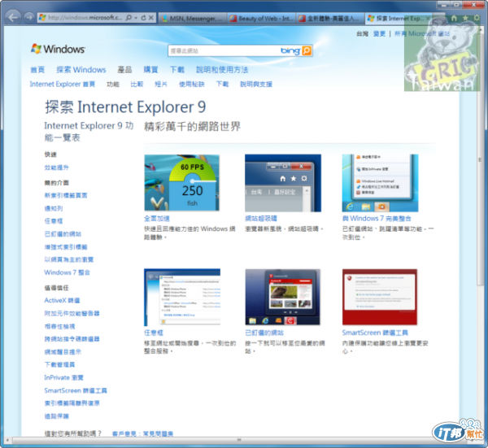Click the 全面加速 card title link

tap(157, 219)
